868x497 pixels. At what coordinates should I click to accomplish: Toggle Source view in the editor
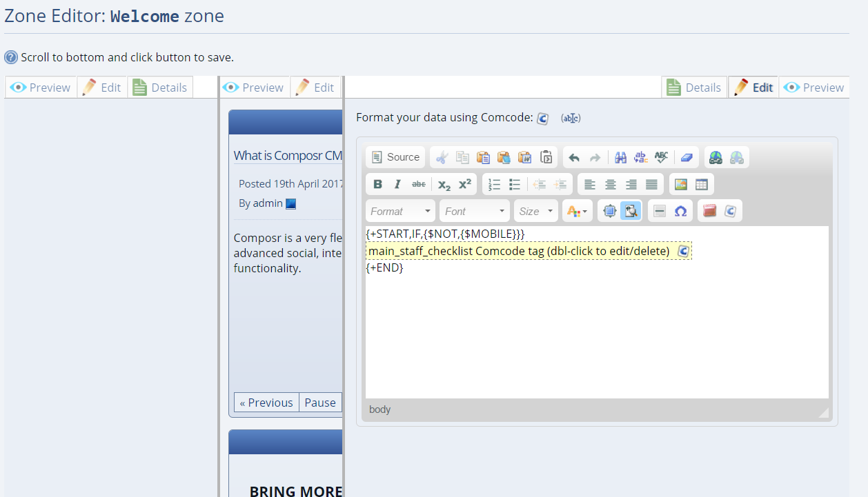(x=395, y=157)
